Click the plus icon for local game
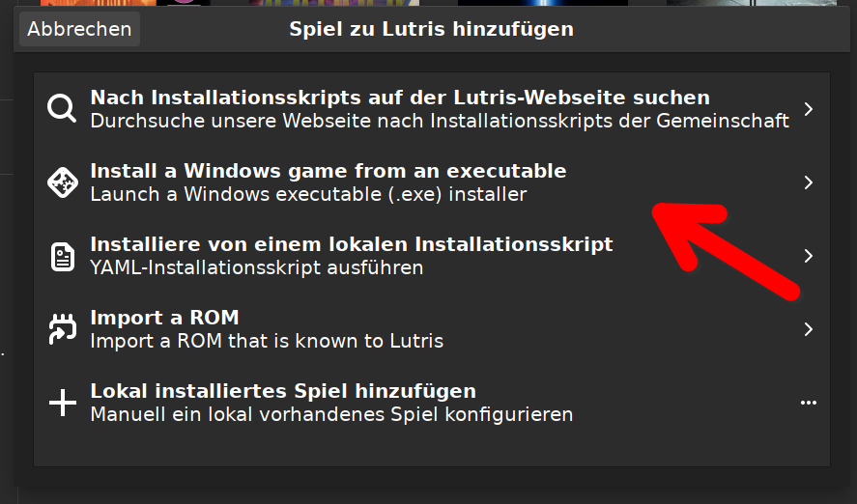Screen dimensions: 857x504 coord(62,403)
